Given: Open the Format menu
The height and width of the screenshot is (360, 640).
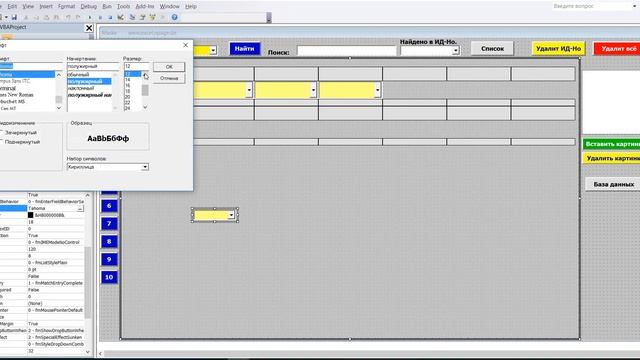Looking at the screenshot, I should [x=67, y=7].
